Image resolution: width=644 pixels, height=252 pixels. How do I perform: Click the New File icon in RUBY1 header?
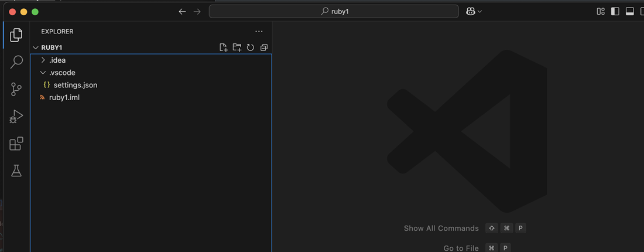tap(224, 47)
